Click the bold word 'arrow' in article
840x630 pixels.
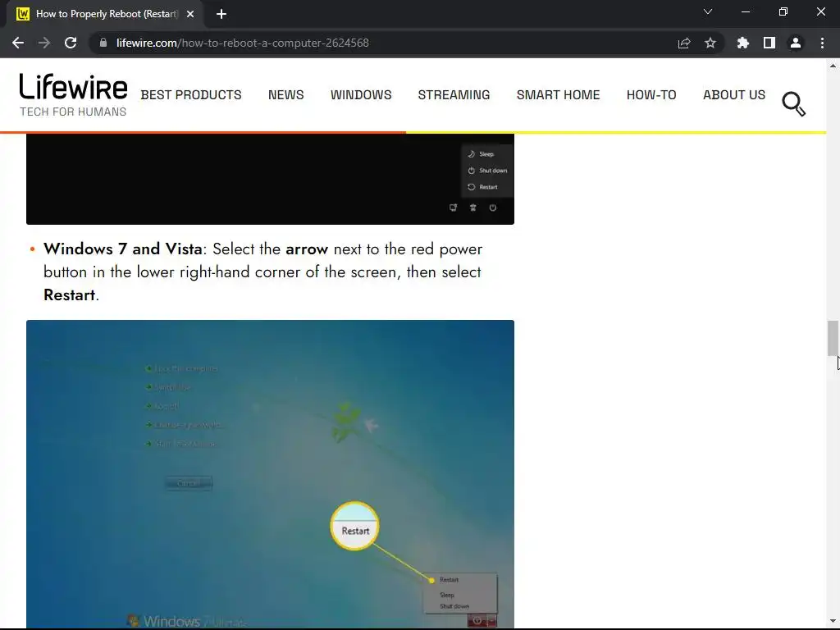coord(307,249)
